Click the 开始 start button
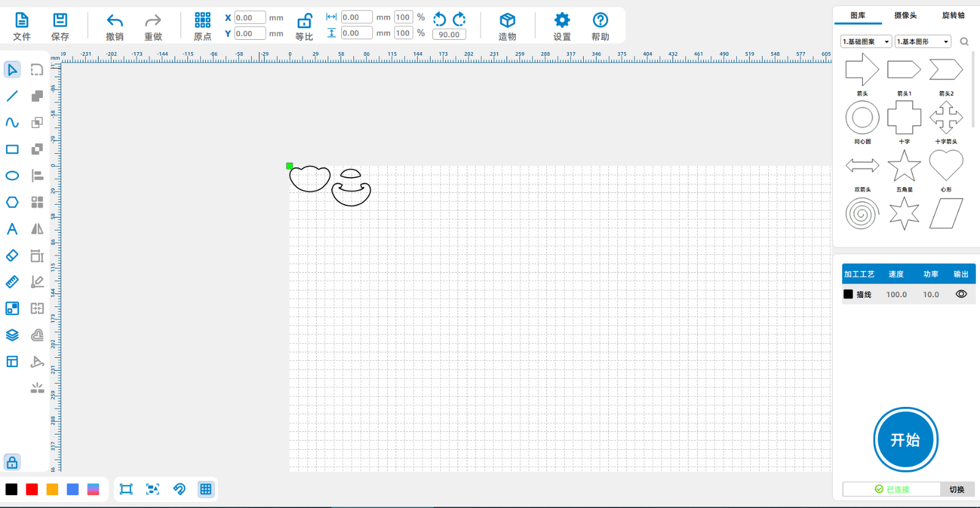This screenshot has width=980, height=508. click(x=905, y=440)
